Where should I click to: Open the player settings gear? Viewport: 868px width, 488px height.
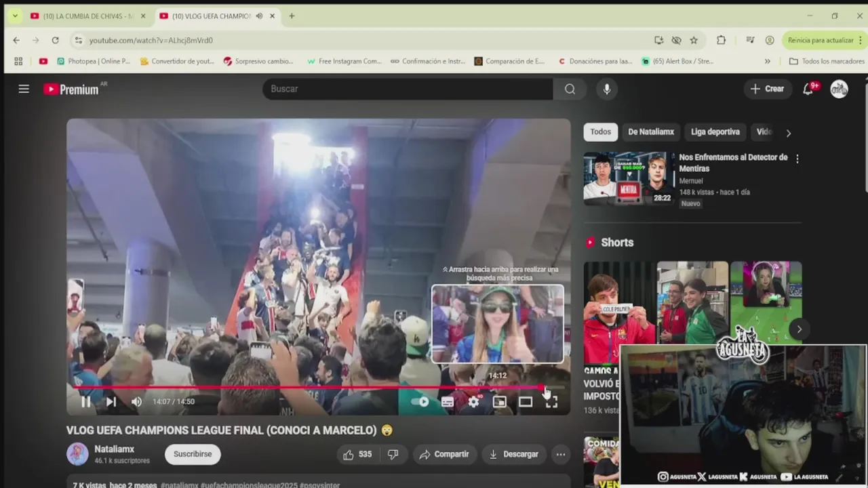click(x=473, y=402)
